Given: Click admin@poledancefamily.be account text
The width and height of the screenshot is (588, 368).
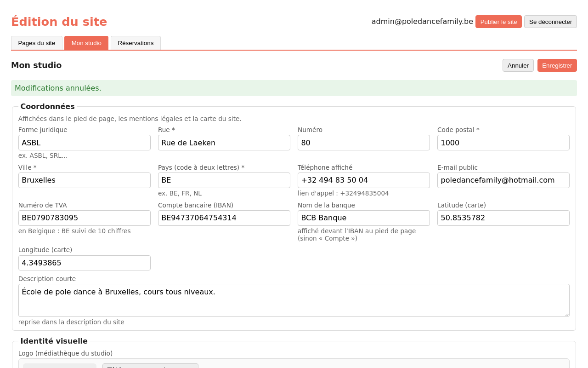Looking at the screenshot, I should click(x=422, y=21).
